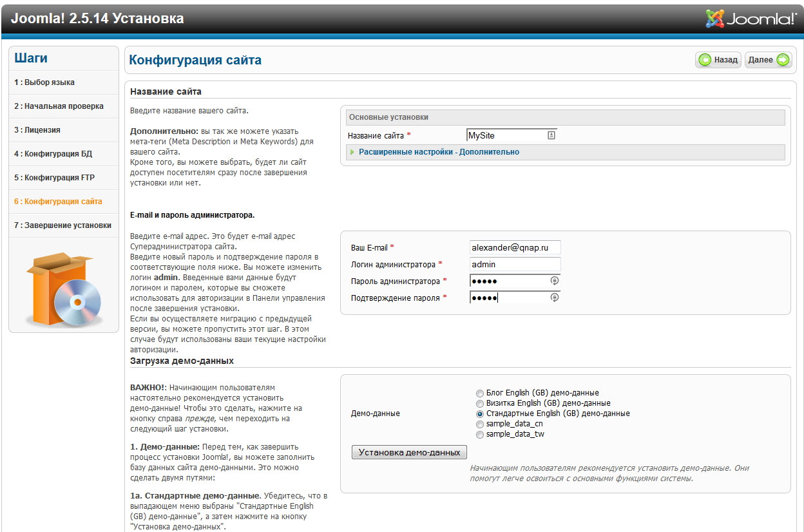Choose the sample_data_cn radio button
Screen dimensions: 804x532
(x=479, y=424)
